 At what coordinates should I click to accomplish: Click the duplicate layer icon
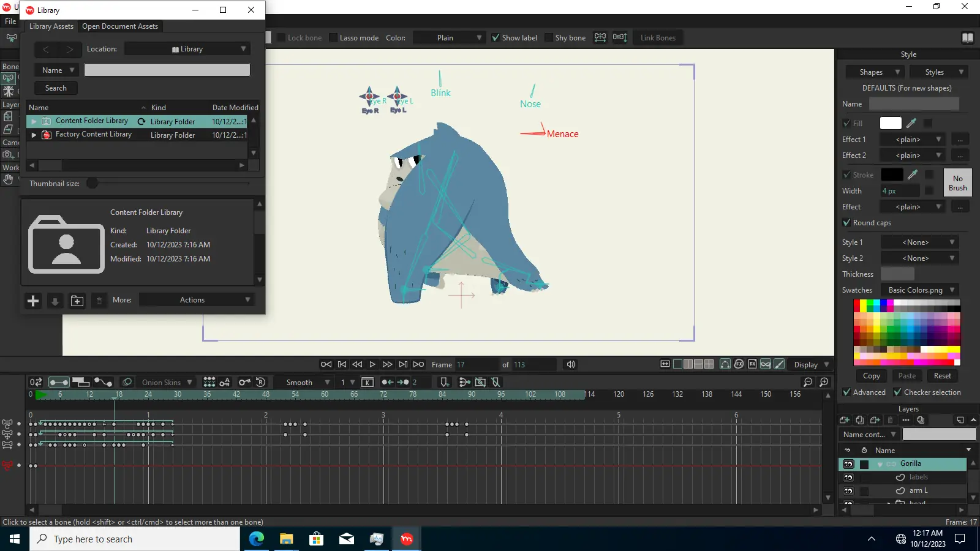click(859, 420)
